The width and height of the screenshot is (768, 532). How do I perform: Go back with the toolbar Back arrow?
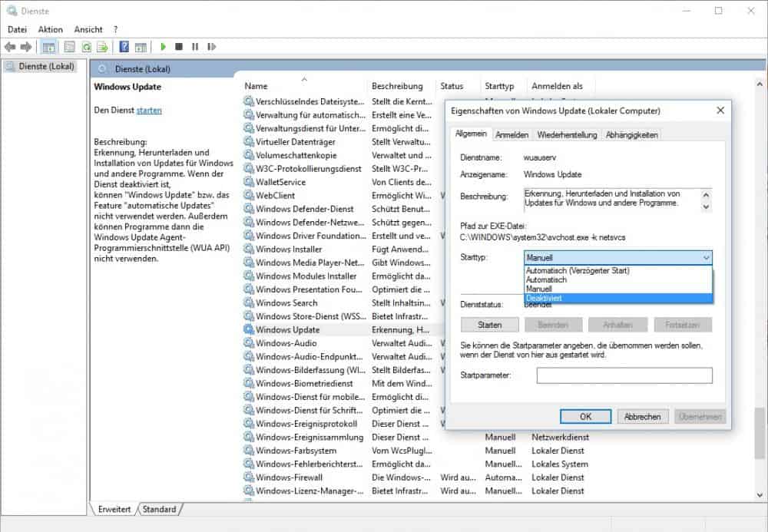(10, 47)
